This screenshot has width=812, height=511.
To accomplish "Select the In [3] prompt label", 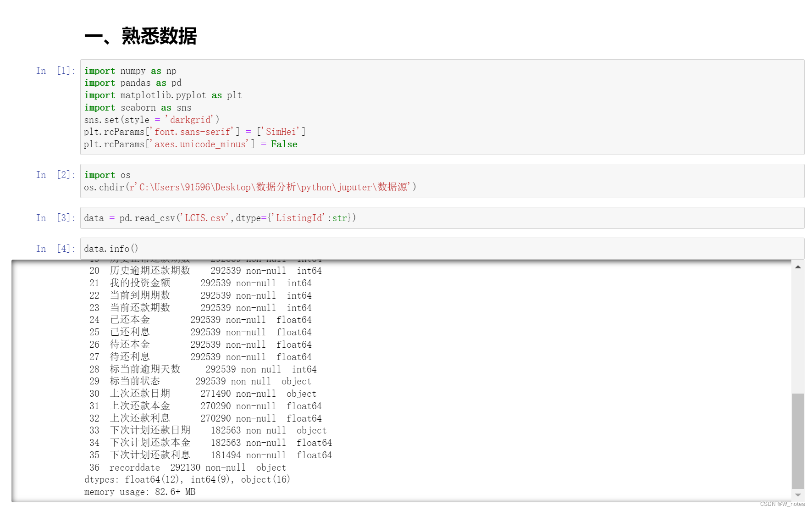I will click(x=55, y=218).
